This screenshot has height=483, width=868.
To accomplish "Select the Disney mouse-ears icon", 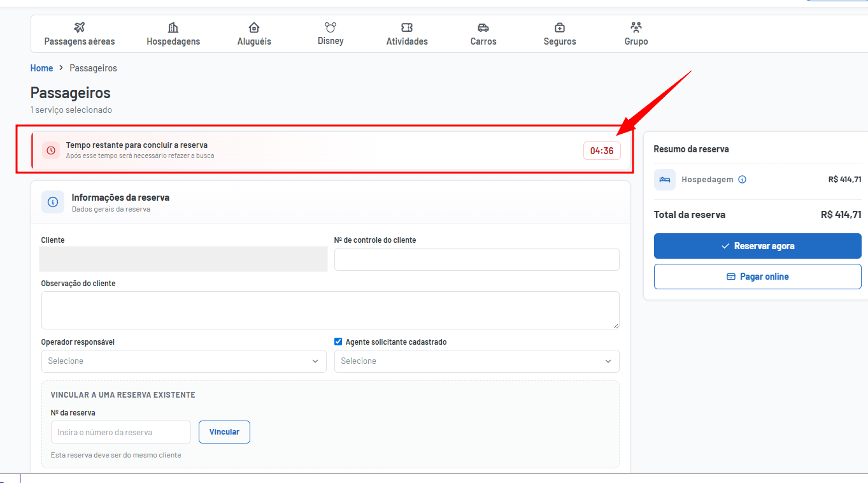I will [x=331, y=27].
